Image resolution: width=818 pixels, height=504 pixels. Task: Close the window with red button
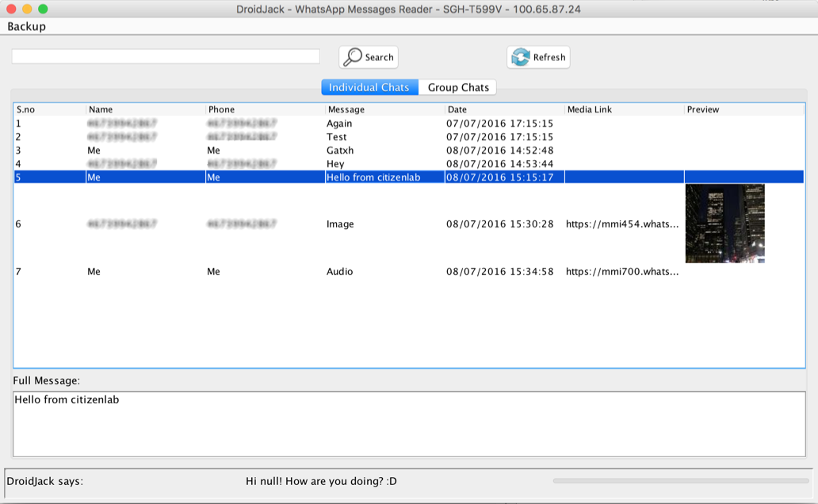[x=11, y=9]
